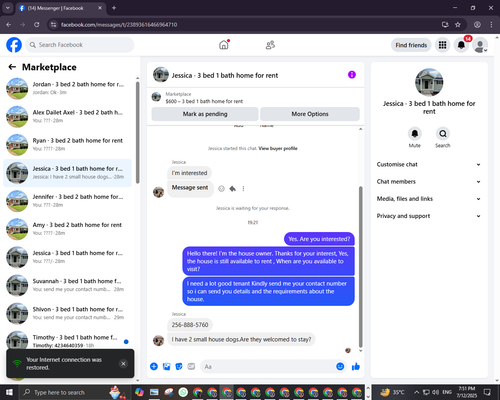Show hidden system tray icons

pos(417,392)
